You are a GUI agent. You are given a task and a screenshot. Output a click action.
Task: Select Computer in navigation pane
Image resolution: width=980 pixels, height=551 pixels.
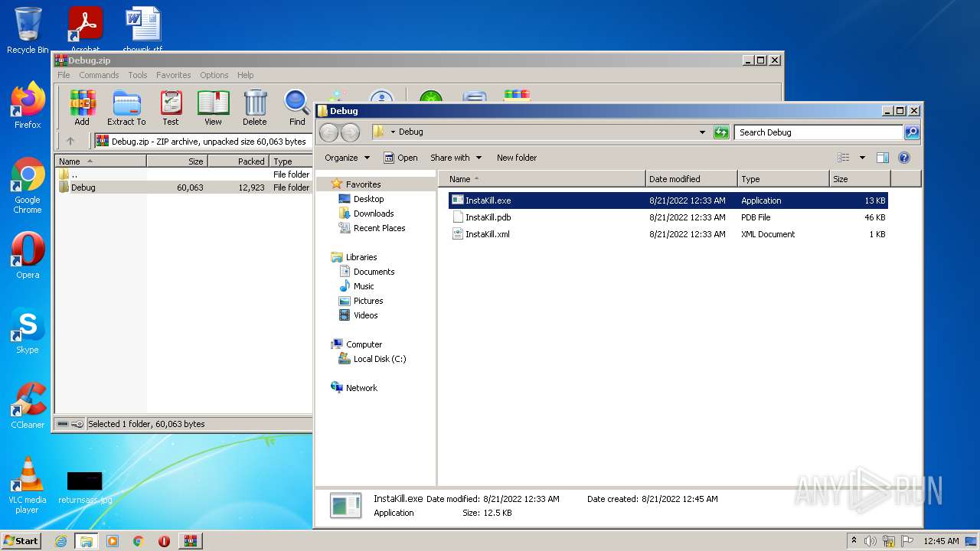pyautogui.click(x=364, y=344)
